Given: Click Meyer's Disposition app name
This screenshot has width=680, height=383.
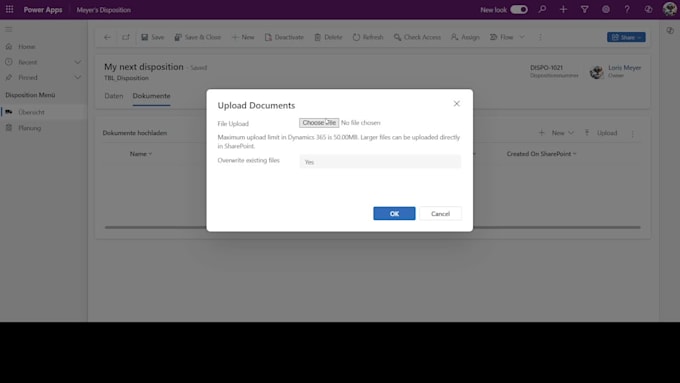Looking at the screenshot, I should [x=104, y=10].
